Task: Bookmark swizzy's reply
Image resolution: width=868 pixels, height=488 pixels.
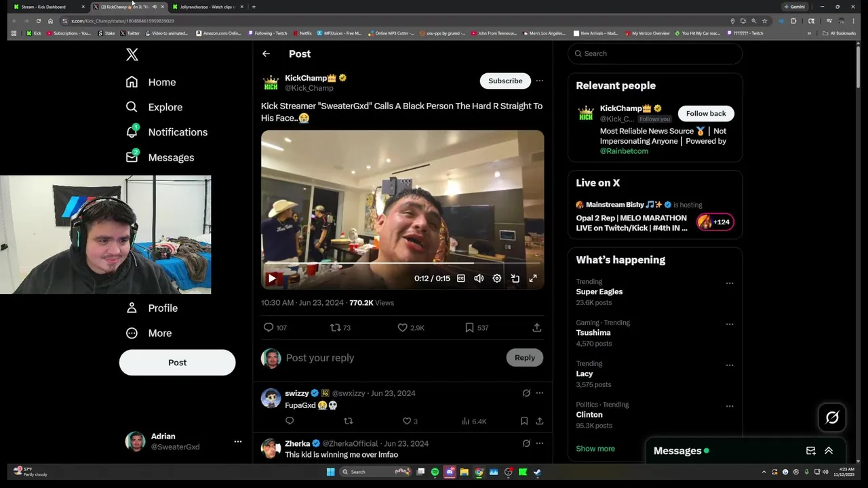Action: point(524,421)
